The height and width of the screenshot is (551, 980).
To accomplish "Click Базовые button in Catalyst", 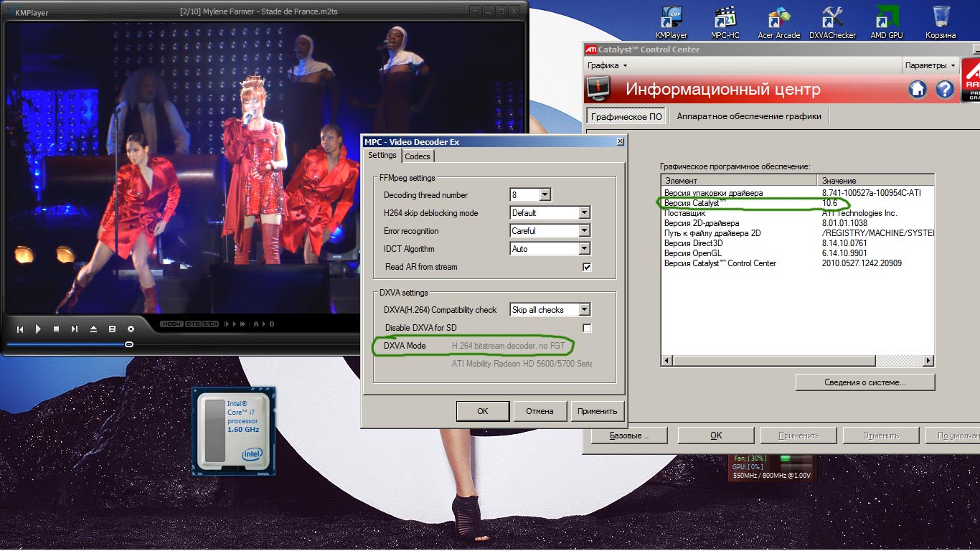I will [629, 435].
